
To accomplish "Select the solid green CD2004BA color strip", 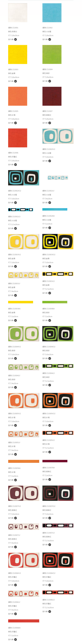I will [55, 302].
